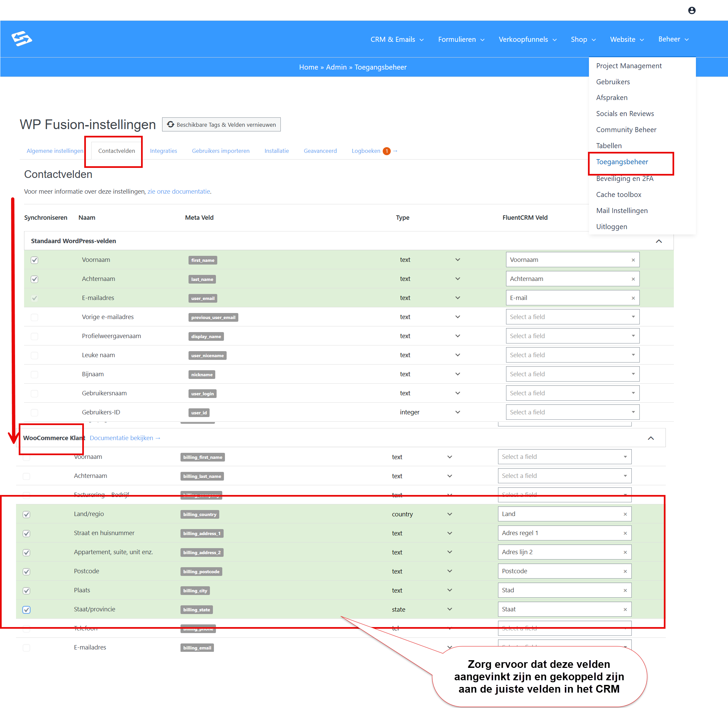Select Gebruikers menu entry

(x=613, y=82)
